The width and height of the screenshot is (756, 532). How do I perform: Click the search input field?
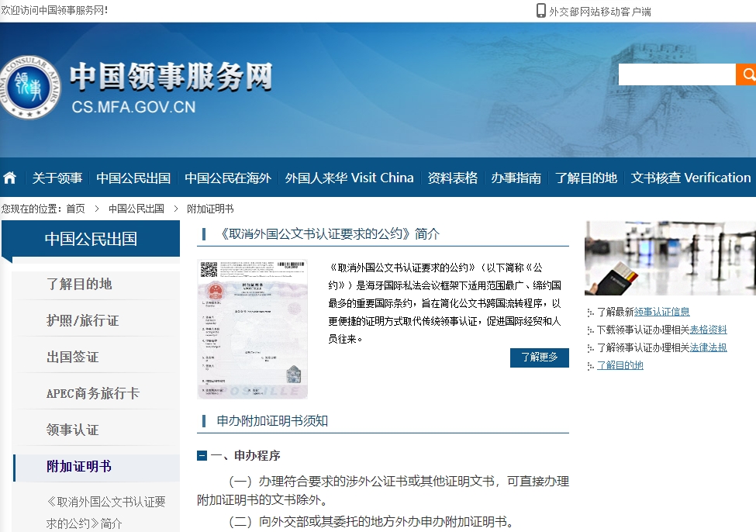(x=676, y=74)
